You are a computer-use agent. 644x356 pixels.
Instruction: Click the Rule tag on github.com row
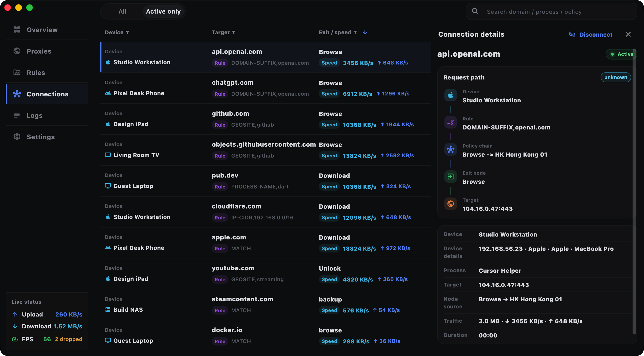(220, 125)
